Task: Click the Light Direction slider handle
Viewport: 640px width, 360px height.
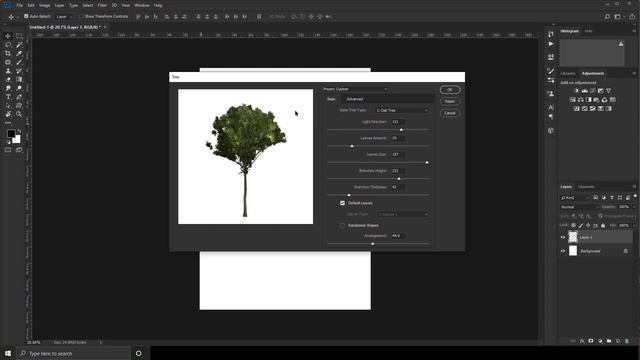Action: click(401, 130)
